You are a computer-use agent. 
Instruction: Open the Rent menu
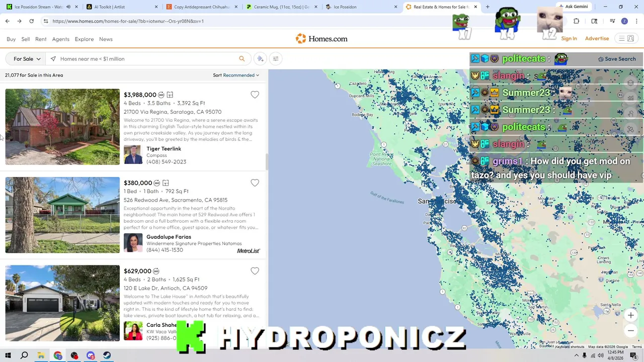pos(41,39)
